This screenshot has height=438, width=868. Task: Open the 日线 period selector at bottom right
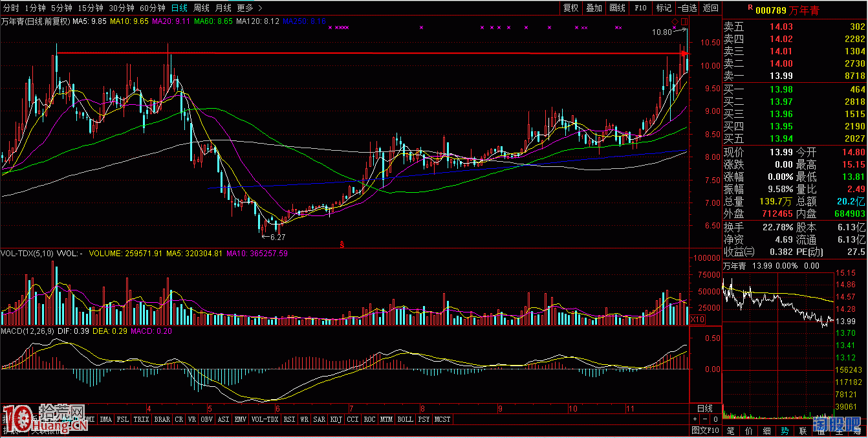tap(704, 408)
